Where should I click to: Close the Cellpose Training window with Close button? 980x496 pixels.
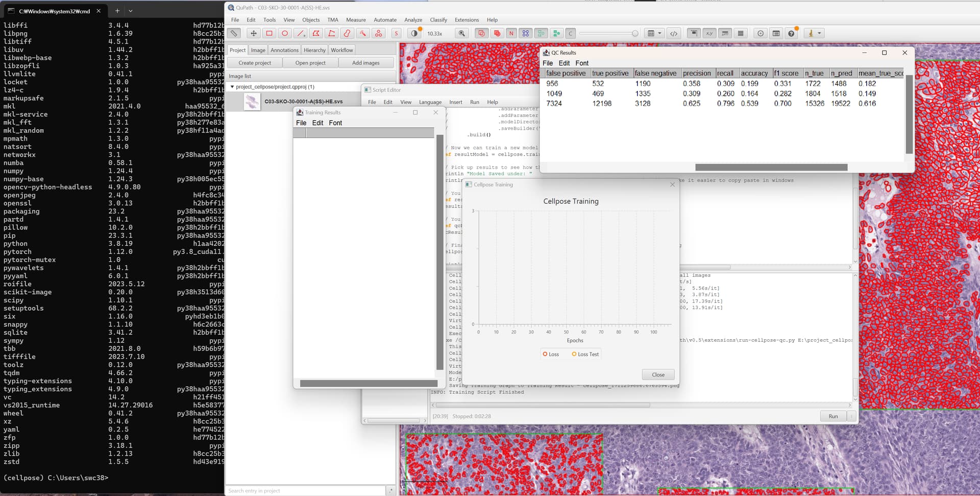click(x=657, y=374)
